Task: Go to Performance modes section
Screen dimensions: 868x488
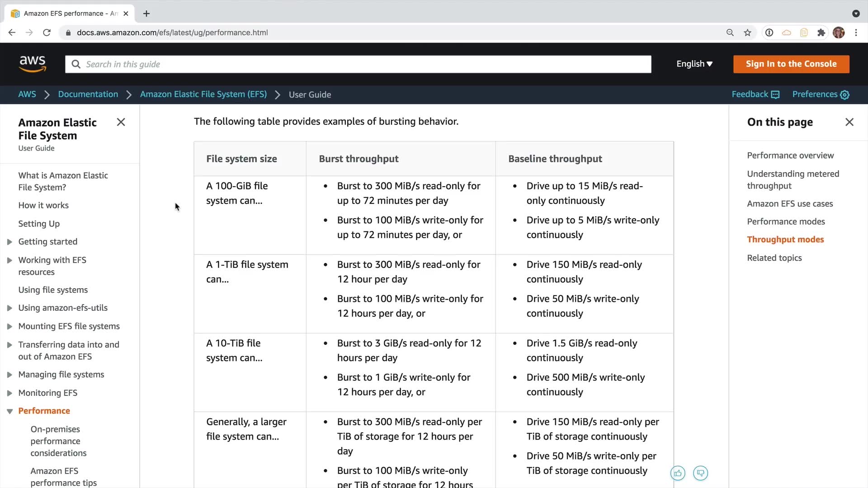Action: (786, 221)
